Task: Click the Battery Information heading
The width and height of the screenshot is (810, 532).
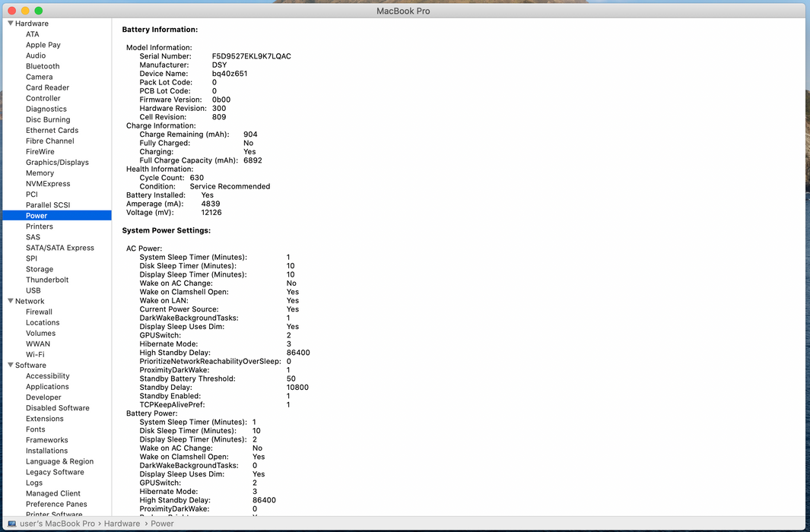Action: coord(160,30)
